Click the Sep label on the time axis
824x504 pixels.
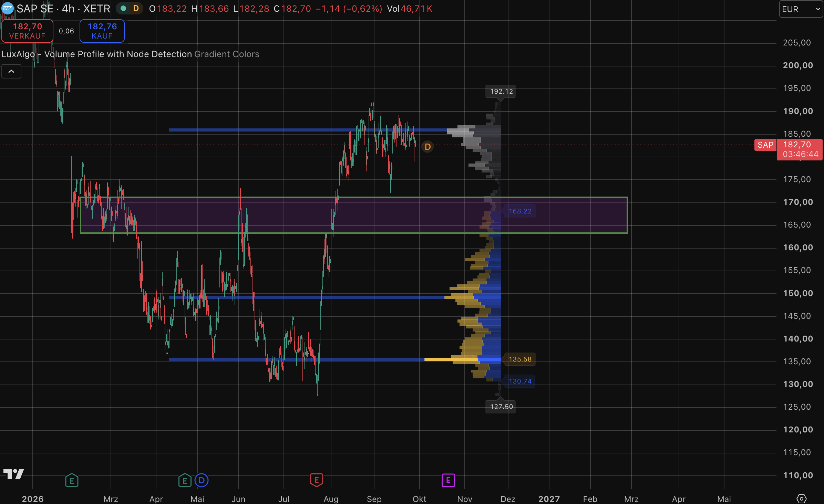[374, 499]
